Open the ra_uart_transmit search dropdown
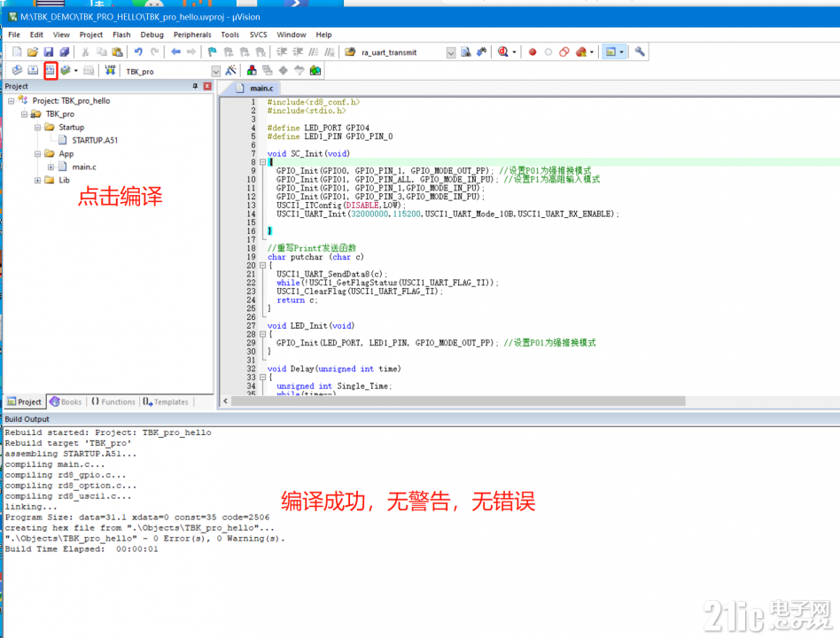840x638 pixels. (x=451, y=52)
